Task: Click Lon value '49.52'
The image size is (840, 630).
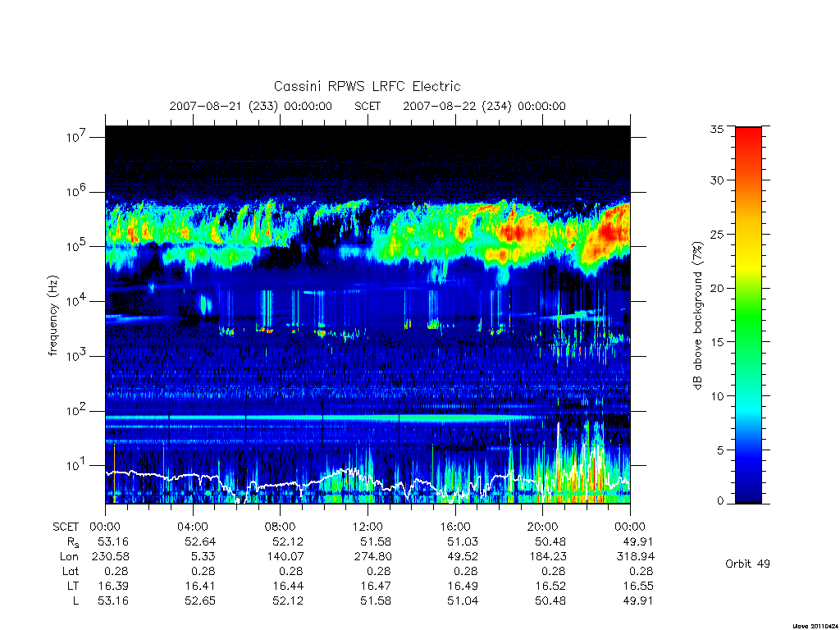Action: [x=463, y=557]
